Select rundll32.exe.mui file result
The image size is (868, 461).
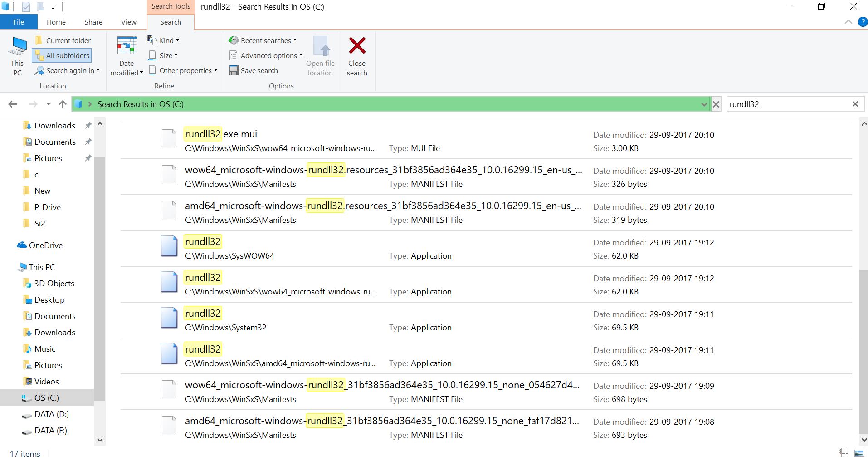[486, 141]
